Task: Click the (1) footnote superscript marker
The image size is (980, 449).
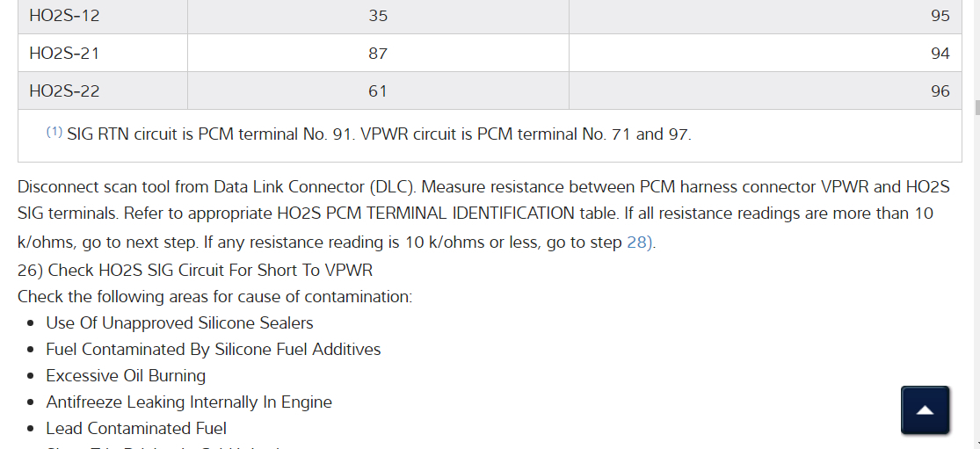Action: (54, 133)
